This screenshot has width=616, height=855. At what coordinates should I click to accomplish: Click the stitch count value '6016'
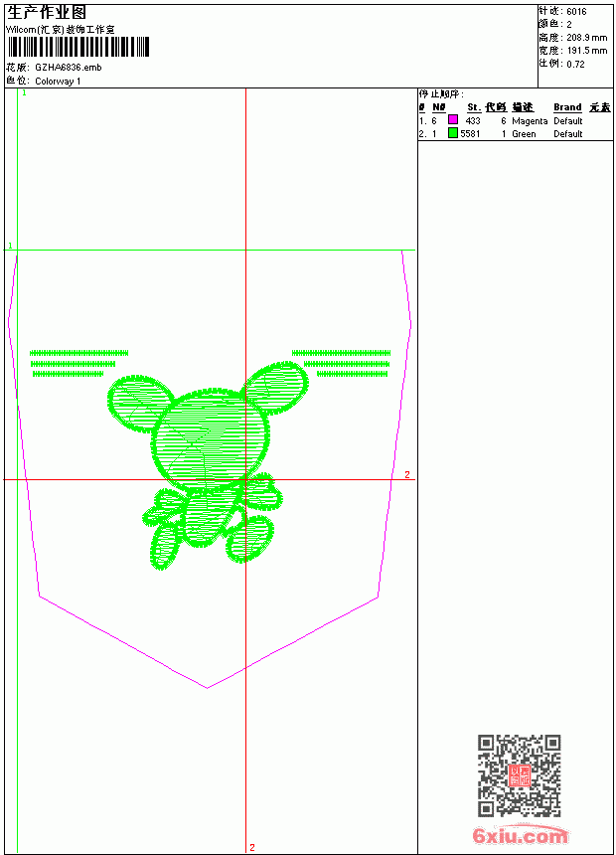click(576, 12)
